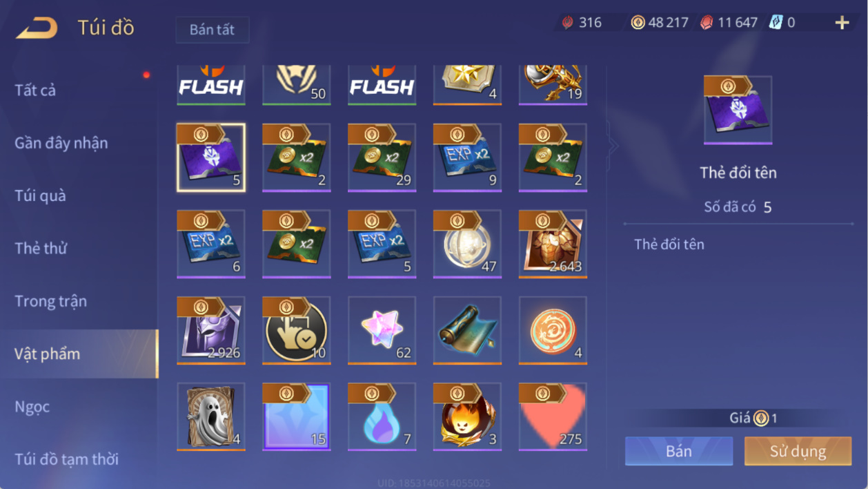Select the hand checkmark item with 10
Screen dimensions: 868x489
297,330
